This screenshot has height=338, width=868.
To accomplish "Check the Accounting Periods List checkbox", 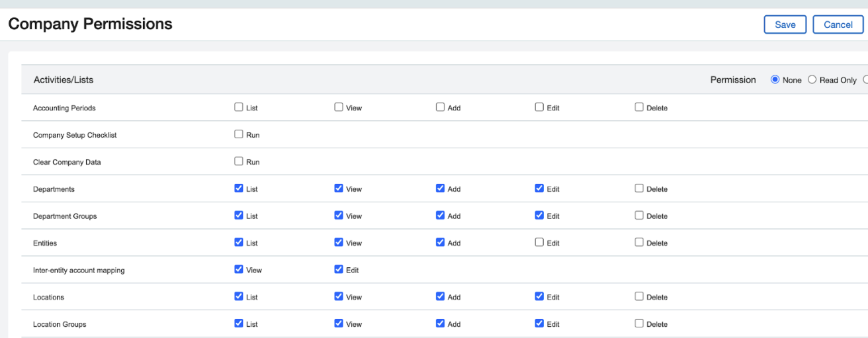I will point(239,107).
